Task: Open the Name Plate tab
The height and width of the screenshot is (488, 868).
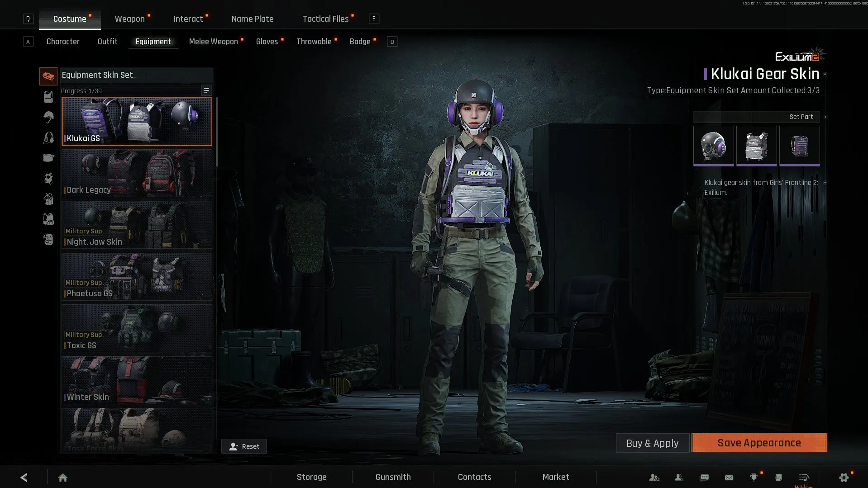Action: (x=253, y=19)
